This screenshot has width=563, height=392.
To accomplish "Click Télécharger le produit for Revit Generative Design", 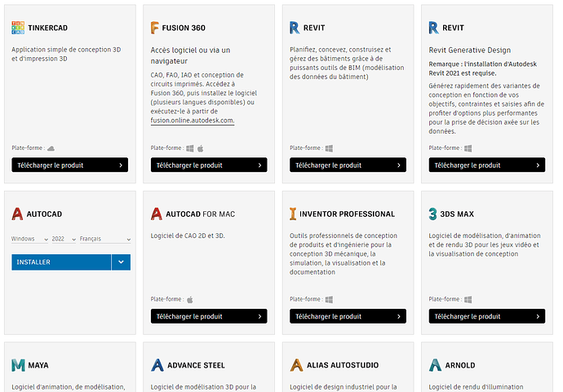I will (x=487, y=165).
